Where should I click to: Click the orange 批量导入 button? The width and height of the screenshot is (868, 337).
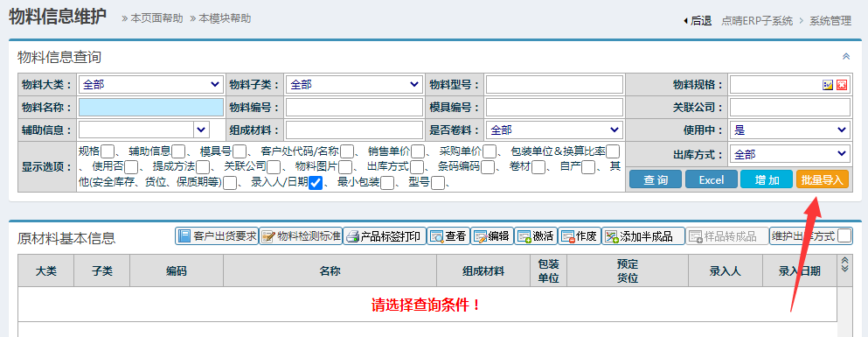(822, 179)
